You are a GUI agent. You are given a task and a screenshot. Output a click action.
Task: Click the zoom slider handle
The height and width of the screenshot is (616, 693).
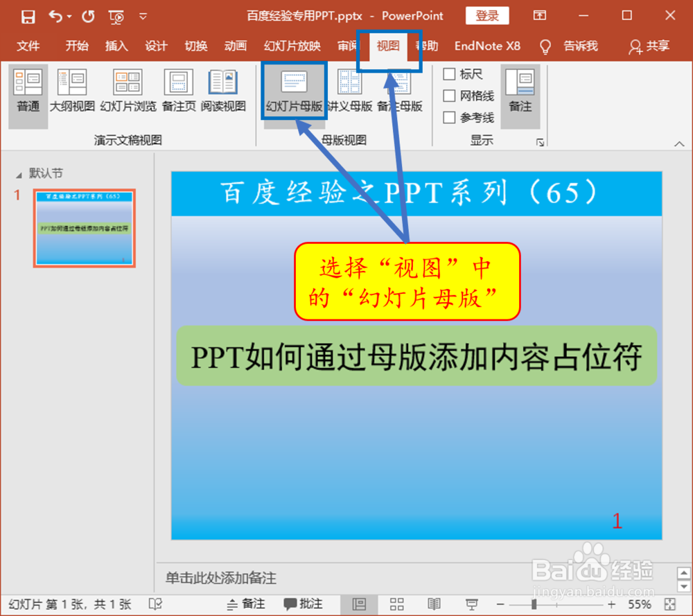(x=534, y=604)
